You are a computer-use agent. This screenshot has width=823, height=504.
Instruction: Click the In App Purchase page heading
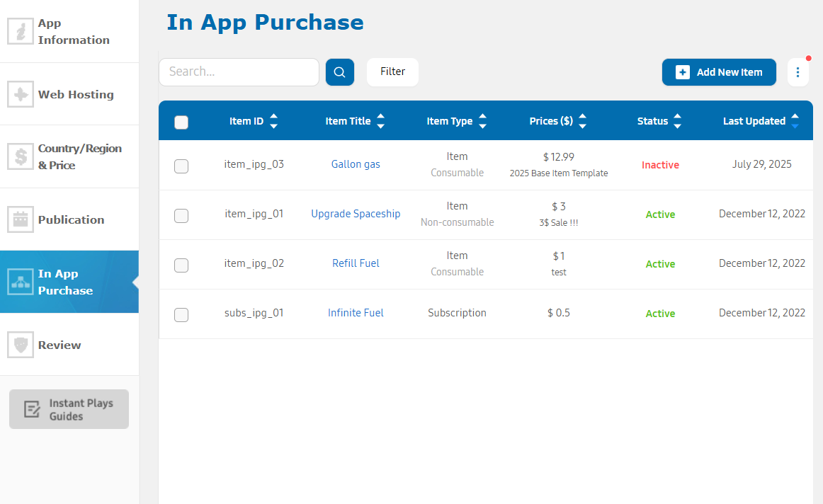point(265,23)
